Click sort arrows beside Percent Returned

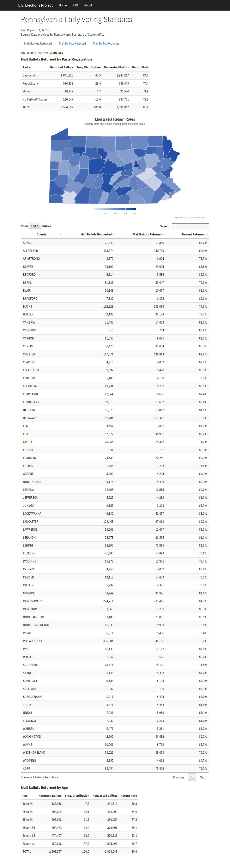(x=207, y=235)
